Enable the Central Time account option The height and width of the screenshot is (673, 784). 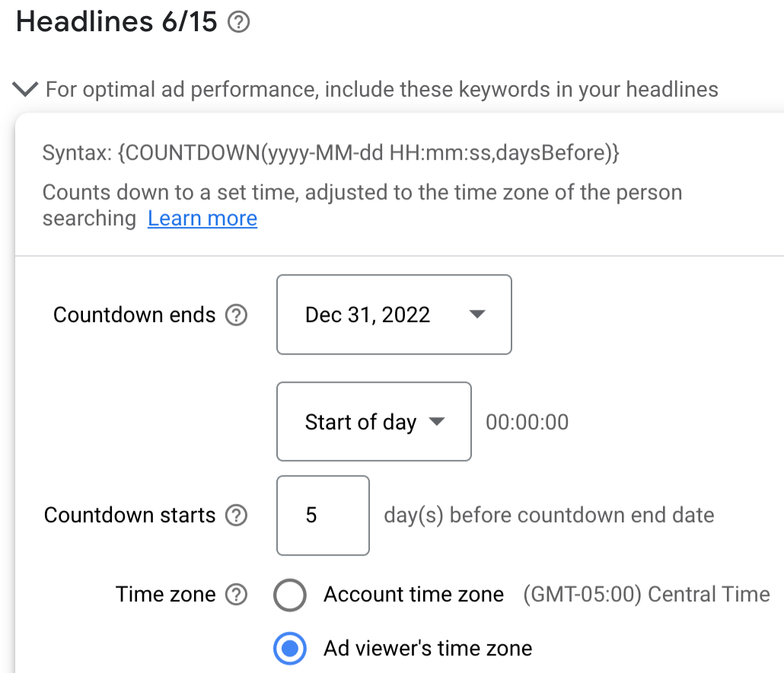click(290, 595)
